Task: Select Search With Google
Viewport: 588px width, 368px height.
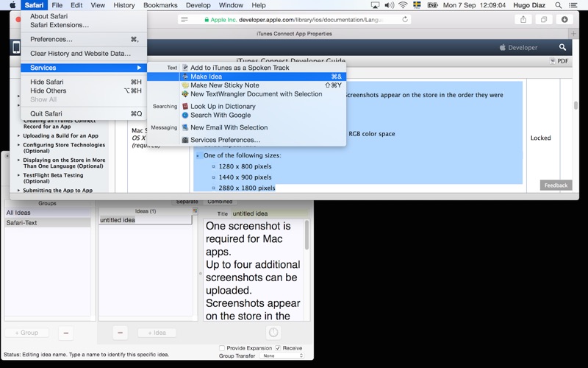Action: [246, 116]
